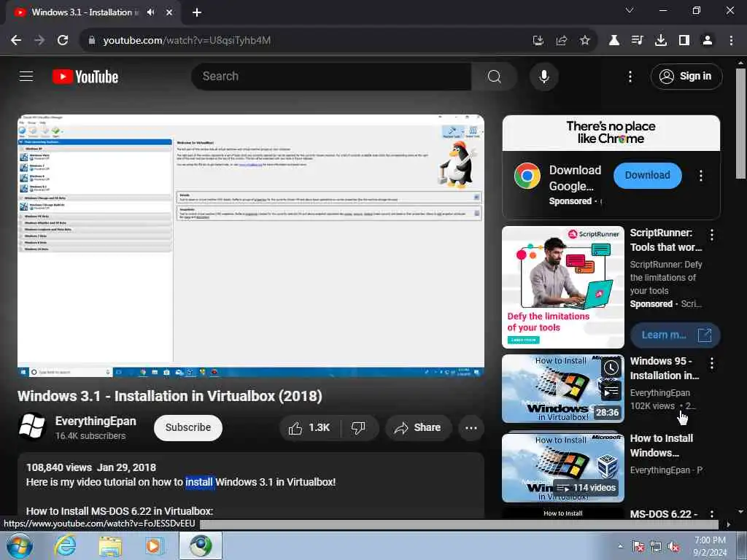Reload the YouTube page
This screenshot has width=747, height=560.
[63, 41]
